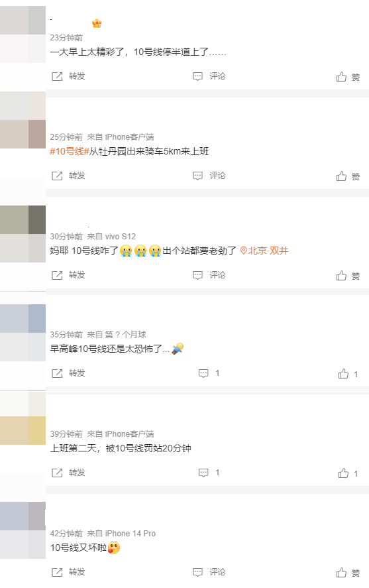Repost the post about 10号线停半道上了

[68, 76]
